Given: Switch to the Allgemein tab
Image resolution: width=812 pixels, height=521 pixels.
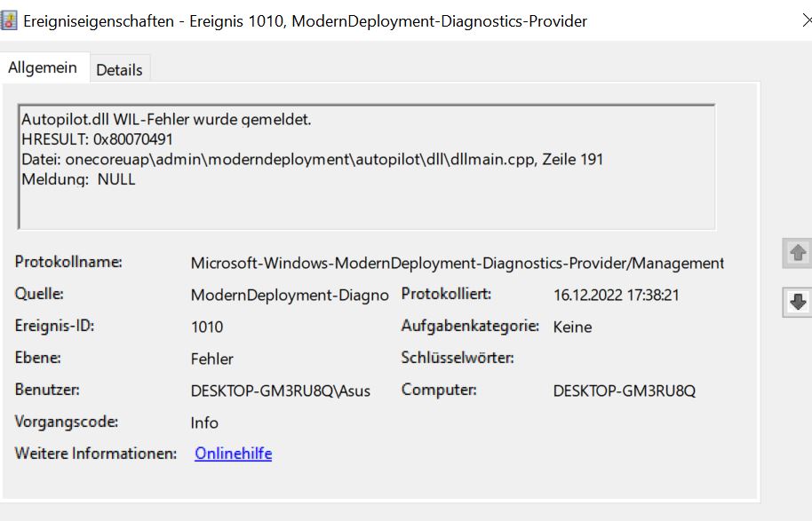Looking at the screenshot, I should pos(43,67).
